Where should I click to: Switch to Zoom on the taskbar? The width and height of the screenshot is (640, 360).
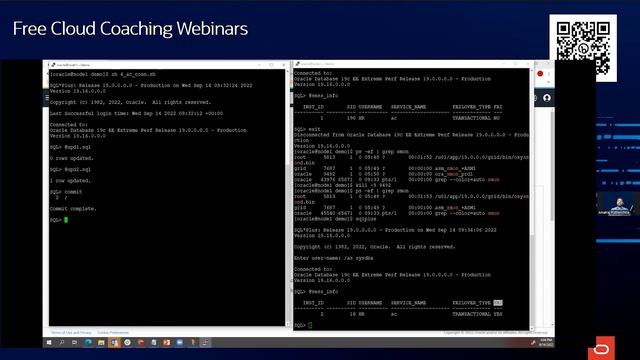tap(180, 343)
